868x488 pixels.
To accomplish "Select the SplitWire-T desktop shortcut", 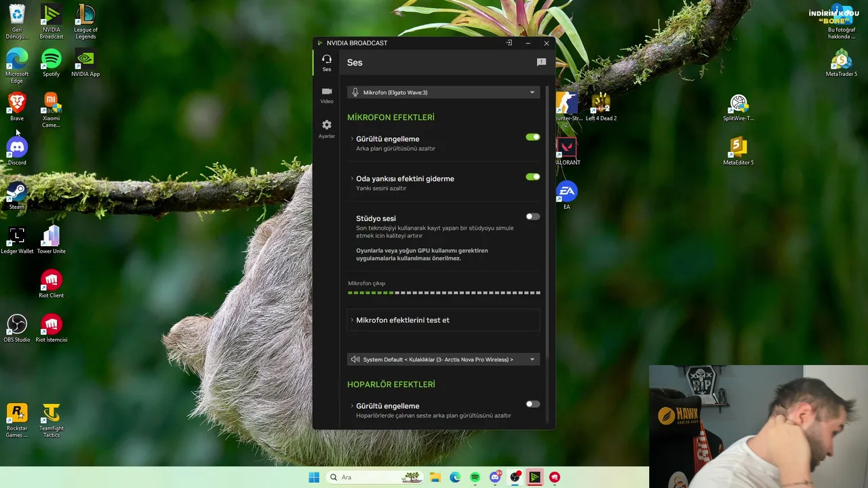I will 738,107.
